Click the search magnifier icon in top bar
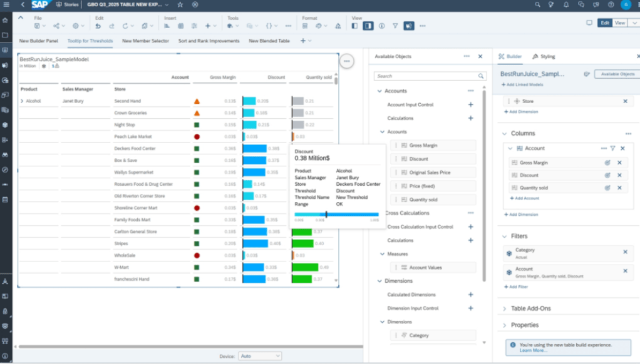640x364 pixels. 537,4
